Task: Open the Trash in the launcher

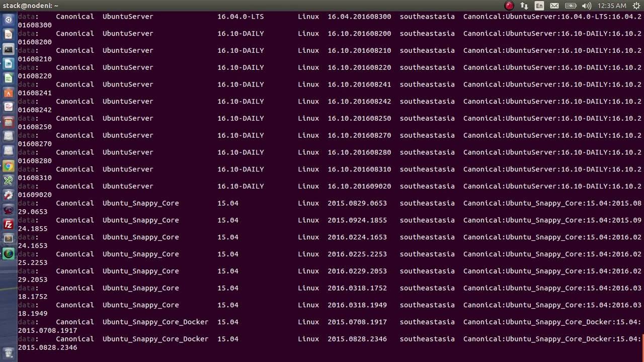Action: [8, 353]
